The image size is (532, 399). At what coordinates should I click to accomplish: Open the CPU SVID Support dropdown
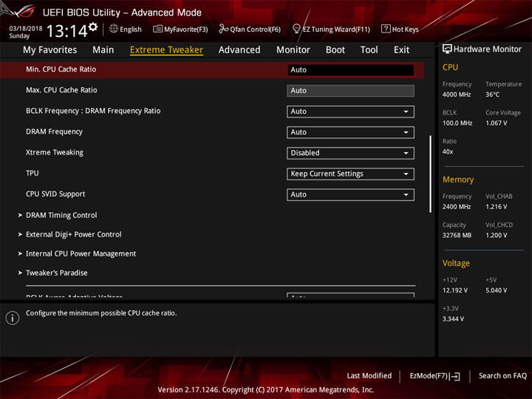tap(350, 195)
